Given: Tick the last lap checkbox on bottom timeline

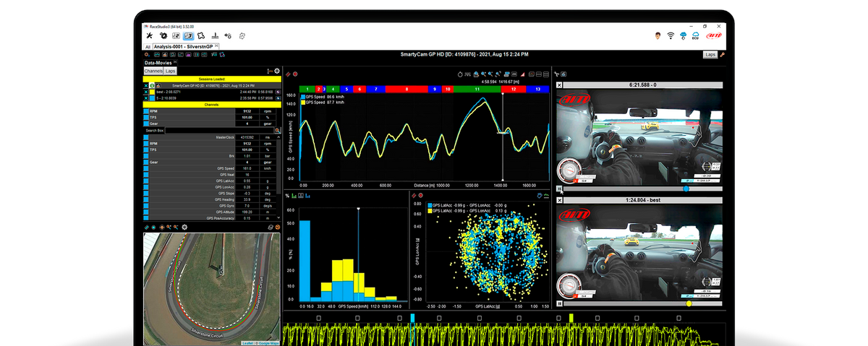Looking at the screenshot, I should point(678,318).
